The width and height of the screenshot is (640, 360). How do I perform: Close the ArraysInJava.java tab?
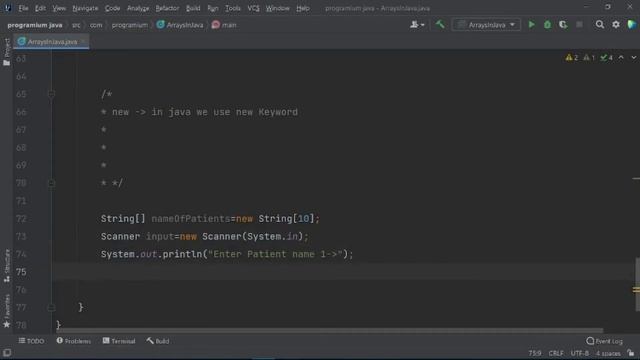click(83, 42)
